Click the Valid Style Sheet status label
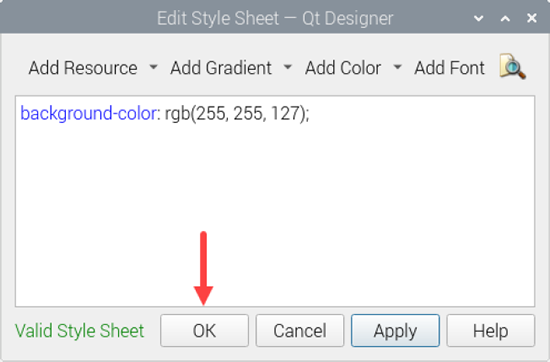This screenshot has width=550, height=362. (80, 331)
